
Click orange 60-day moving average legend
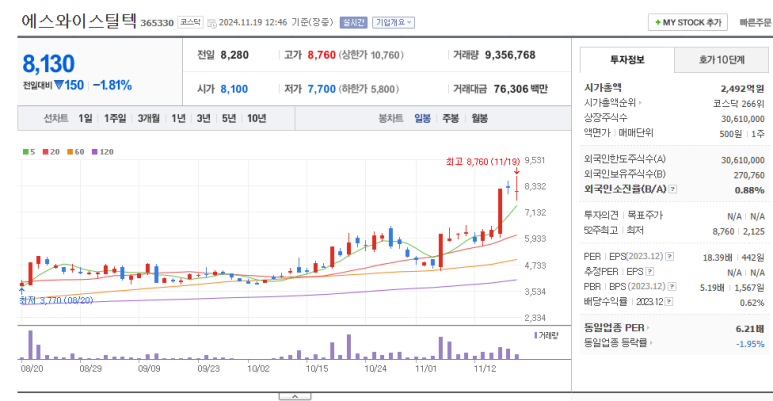[x=76, y=152]
